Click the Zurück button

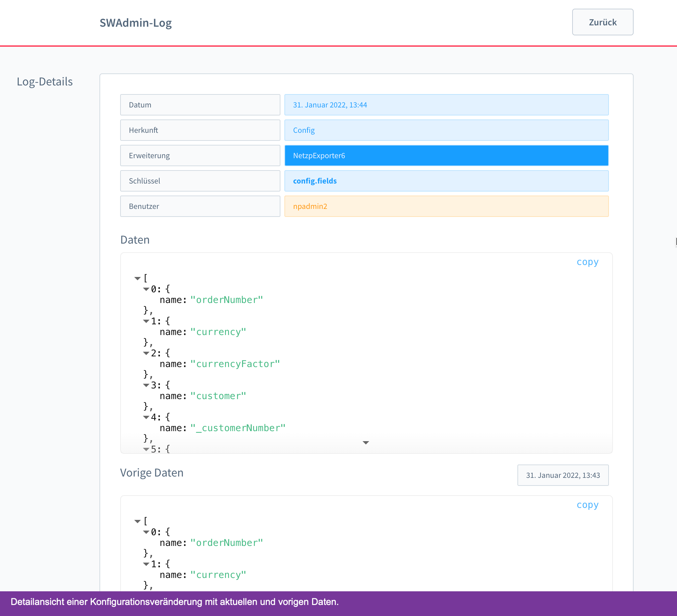(603, 22)
